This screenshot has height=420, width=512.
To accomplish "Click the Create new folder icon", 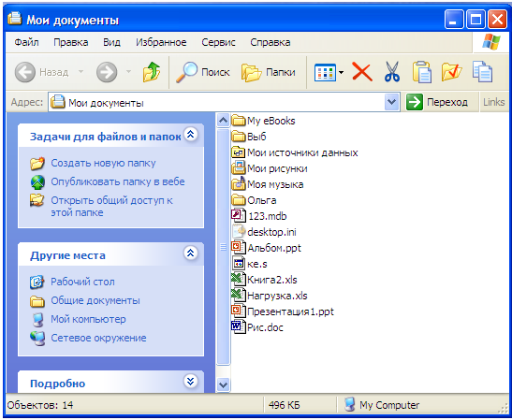I will click(37, 163).
